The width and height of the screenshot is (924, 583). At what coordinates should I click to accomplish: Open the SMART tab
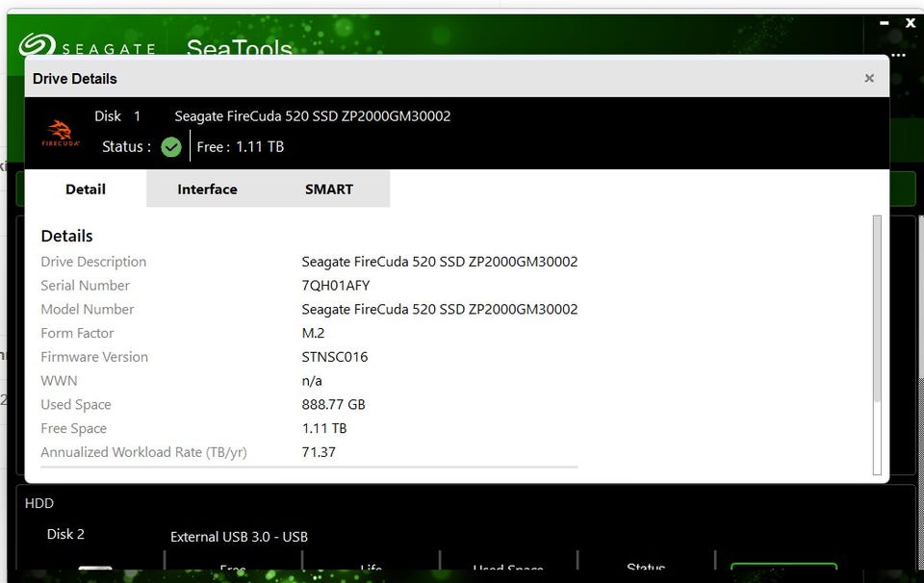click(x=329, y=189)
